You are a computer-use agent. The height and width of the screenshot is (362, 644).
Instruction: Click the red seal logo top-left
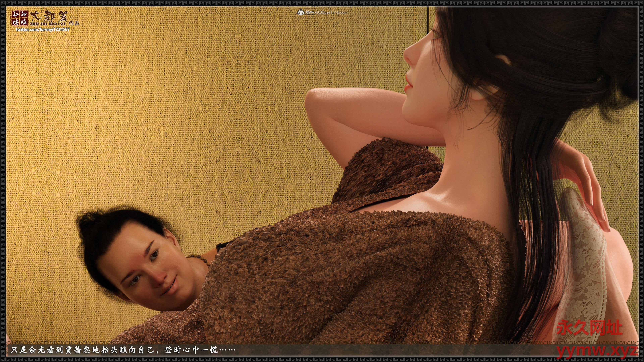click(x=20, y=18)
